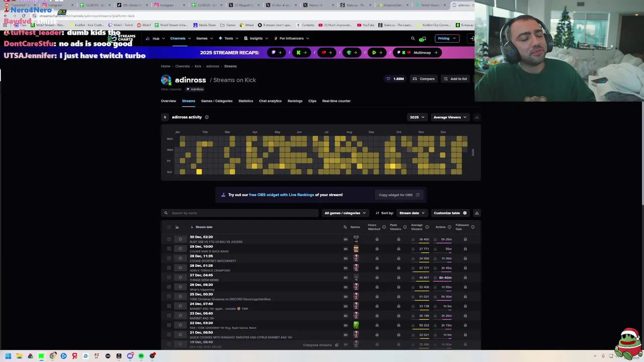Click the lock icon in 30 Dec Hours Watched

[x=377, y=239]
